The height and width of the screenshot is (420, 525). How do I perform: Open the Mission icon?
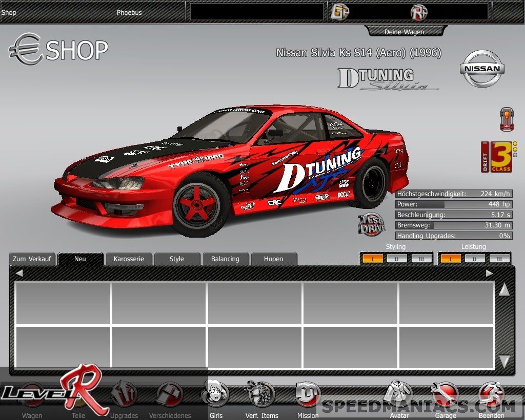[x=308, y=395]
